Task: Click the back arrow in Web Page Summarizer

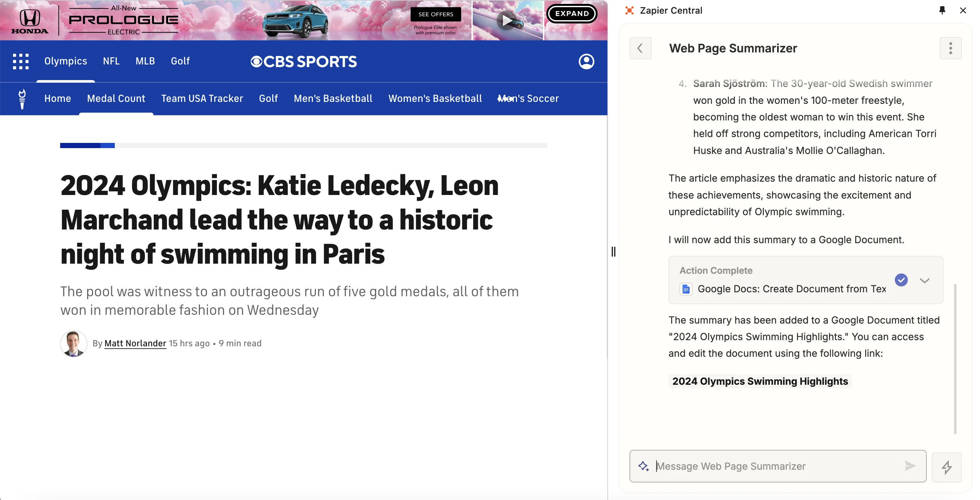Action: [x=640, y=49]
